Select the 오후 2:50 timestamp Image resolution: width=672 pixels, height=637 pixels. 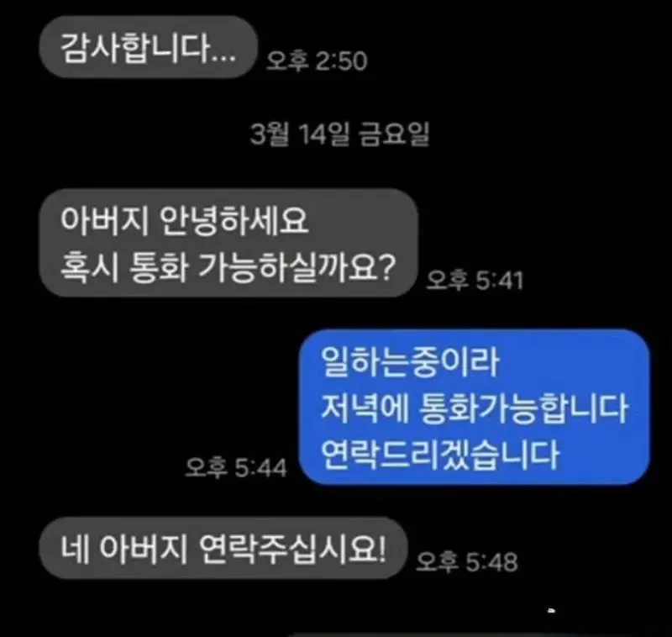[317, 61]
